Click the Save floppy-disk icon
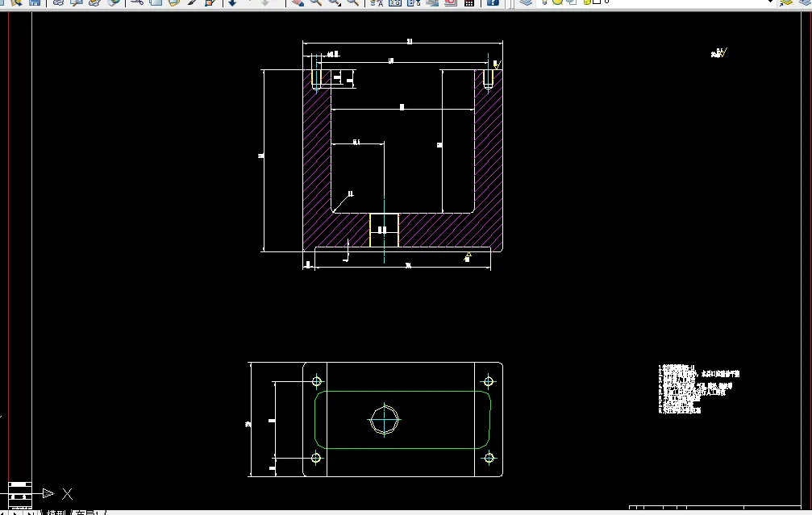This screenshot has height=515, width=812. [35, 2]
